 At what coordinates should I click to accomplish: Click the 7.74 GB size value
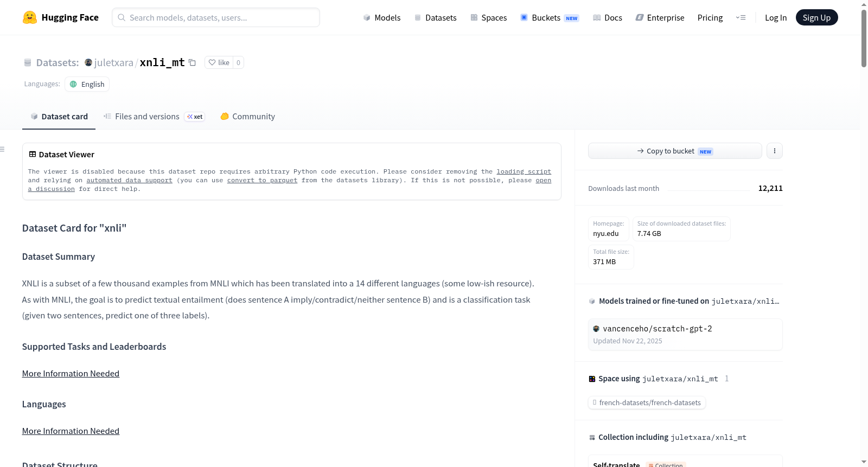649,233
